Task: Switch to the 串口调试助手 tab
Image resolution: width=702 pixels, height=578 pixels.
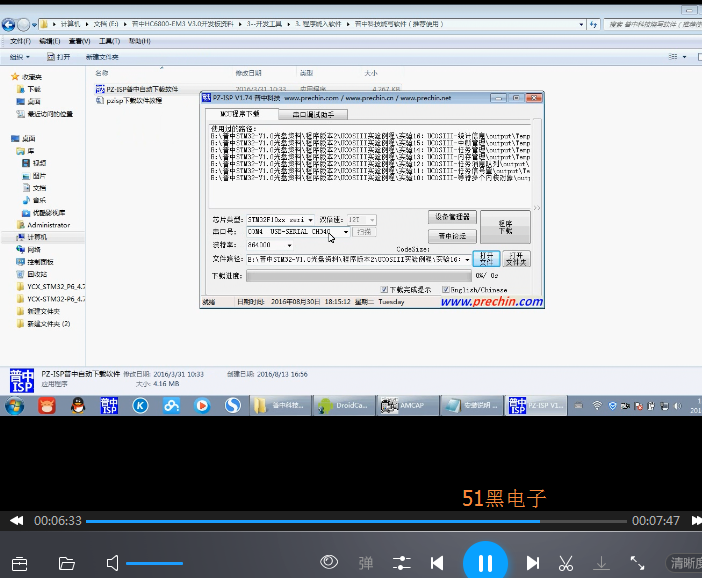Action: [x=313, y=115]
